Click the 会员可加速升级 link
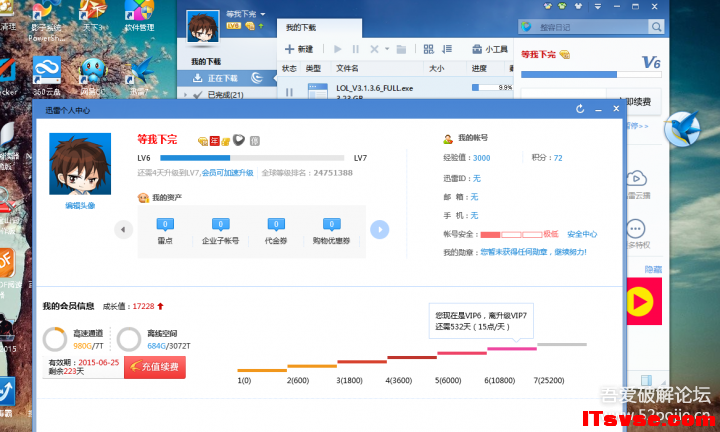Viewport: 720px width, 432px height. (227, 173)
